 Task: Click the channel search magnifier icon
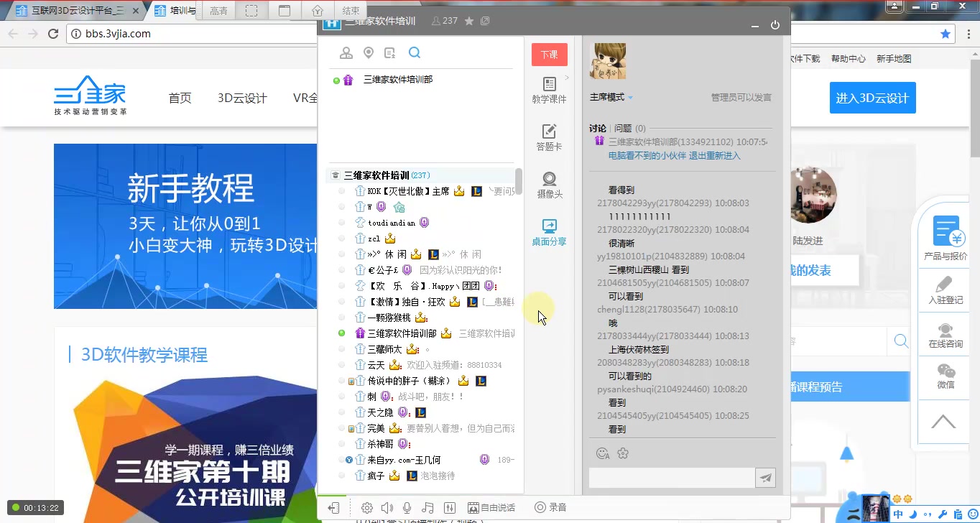point(415,52)
